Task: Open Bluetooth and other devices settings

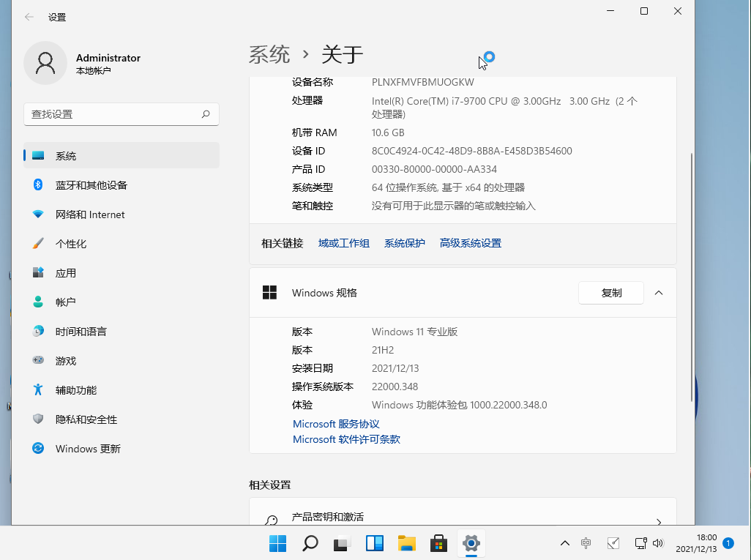Action: [91, 185]
